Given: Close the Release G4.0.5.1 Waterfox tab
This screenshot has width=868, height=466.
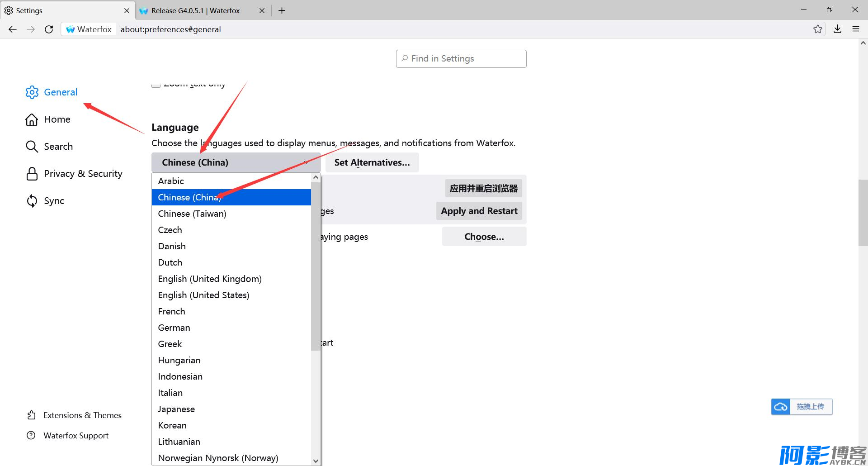Looking at the screenshot, I should tap(262, 10).
